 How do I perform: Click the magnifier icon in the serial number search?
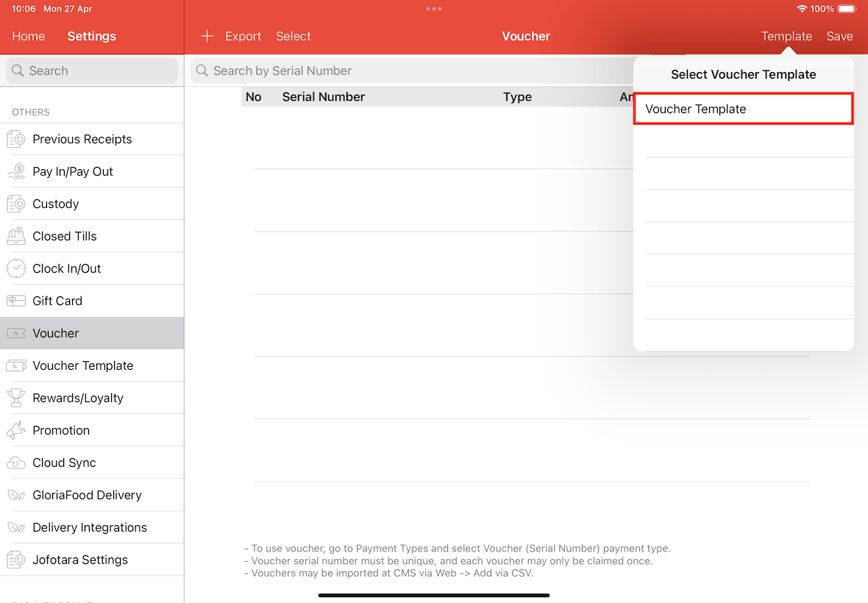pos(202,71)
